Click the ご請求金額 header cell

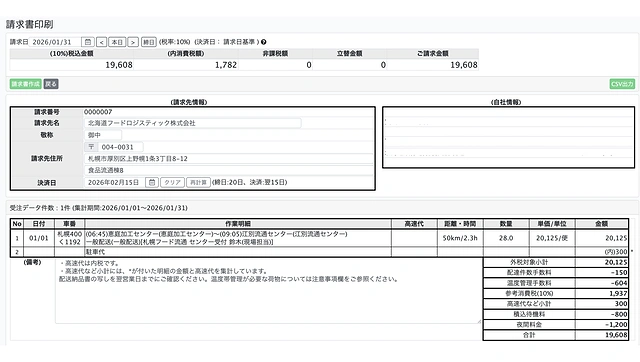433,53
